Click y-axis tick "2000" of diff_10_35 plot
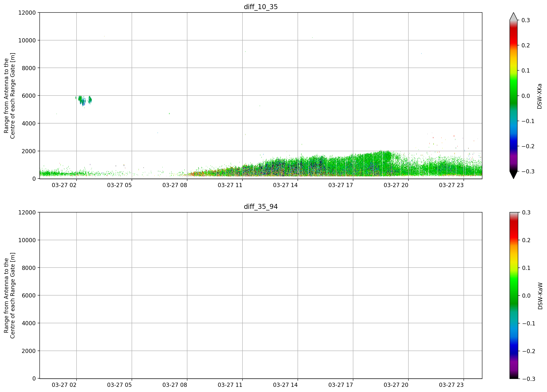The image size is (547, 392). pyautogui.click(x=29, y=151)
